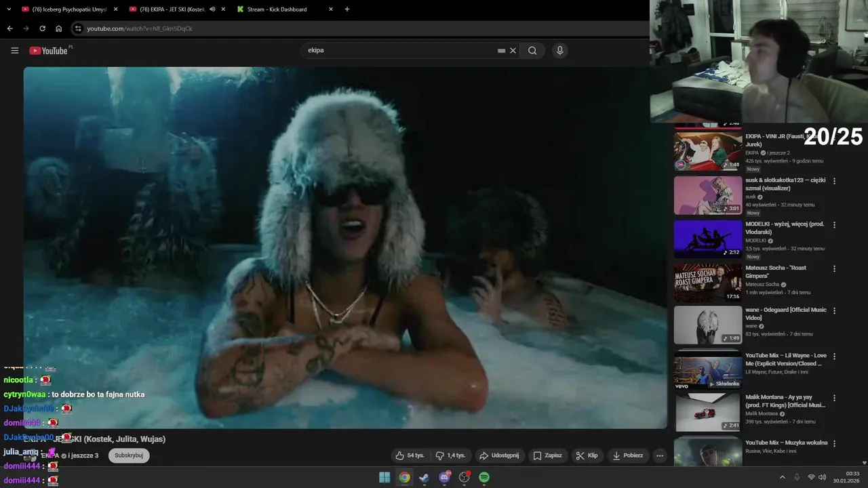
Task: Like the video (54 tys.)
Action: 410,455
